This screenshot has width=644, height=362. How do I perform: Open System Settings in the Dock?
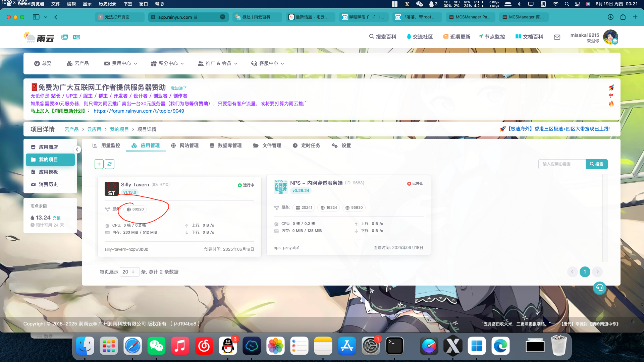point(371,346)
